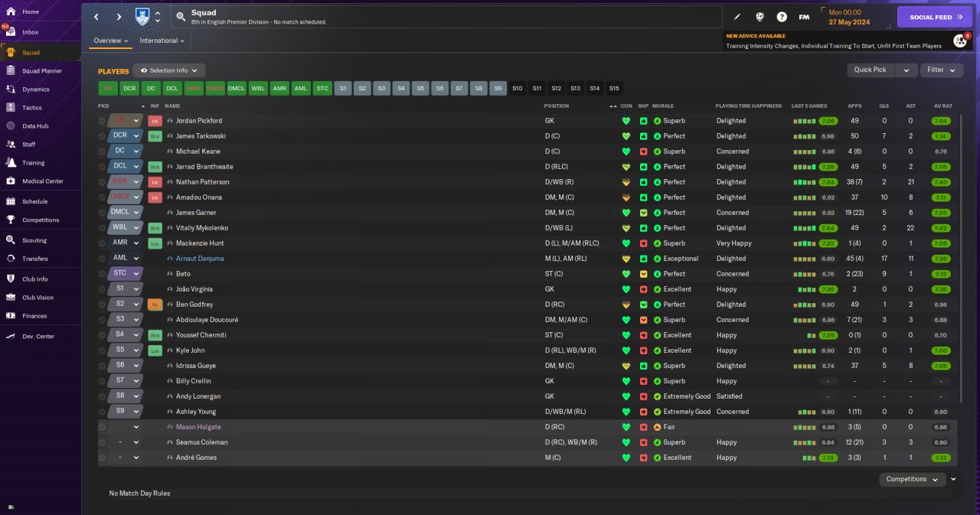Viewport: 980px width, 515px height.
Task: Expand the Selection Info dropdown
Action: coord(169,70)
